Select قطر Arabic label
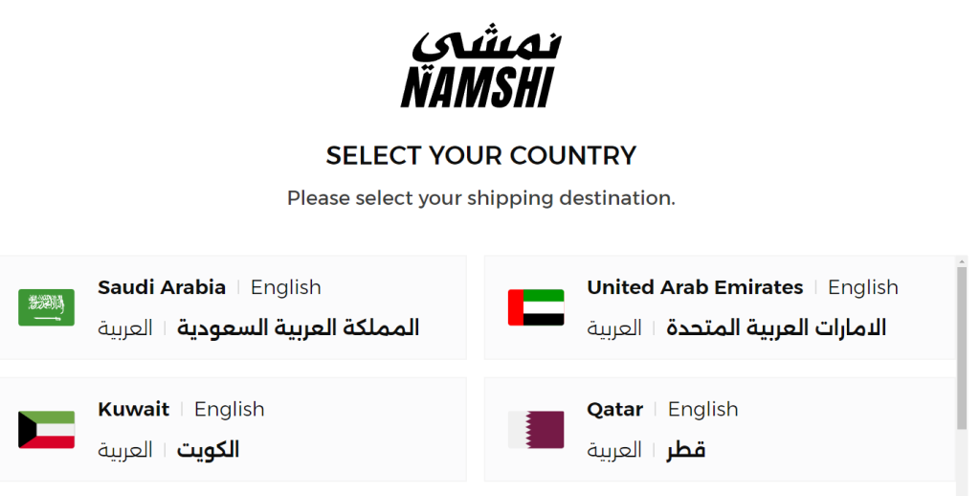This screenshot has width=980, height=496. (x=685, y=450)
